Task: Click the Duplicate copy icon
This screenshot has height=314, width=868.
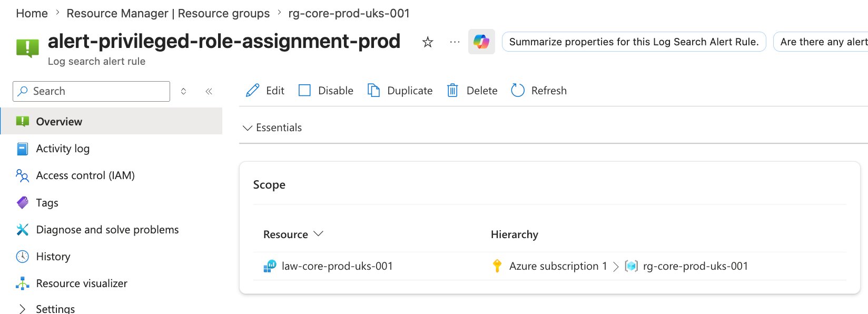Action: tap(373, 91)
